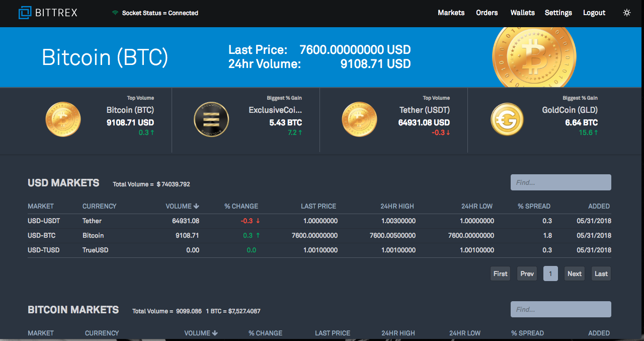
Task: Click the ExclusiveCoi... biggest gain card title
Action: point(275,110)
